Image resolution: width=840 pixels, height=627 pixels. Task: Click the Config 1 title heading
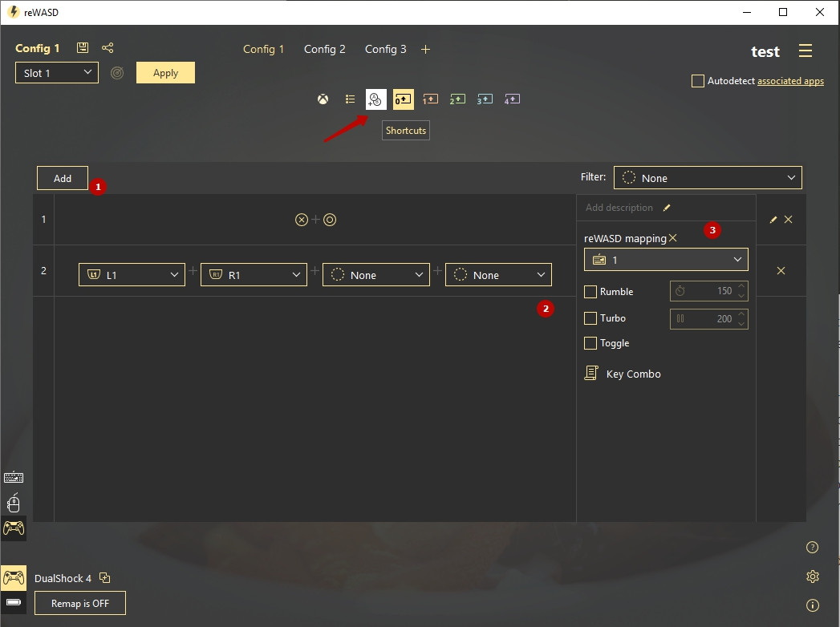pyautogui.click(x=38, y=48)
